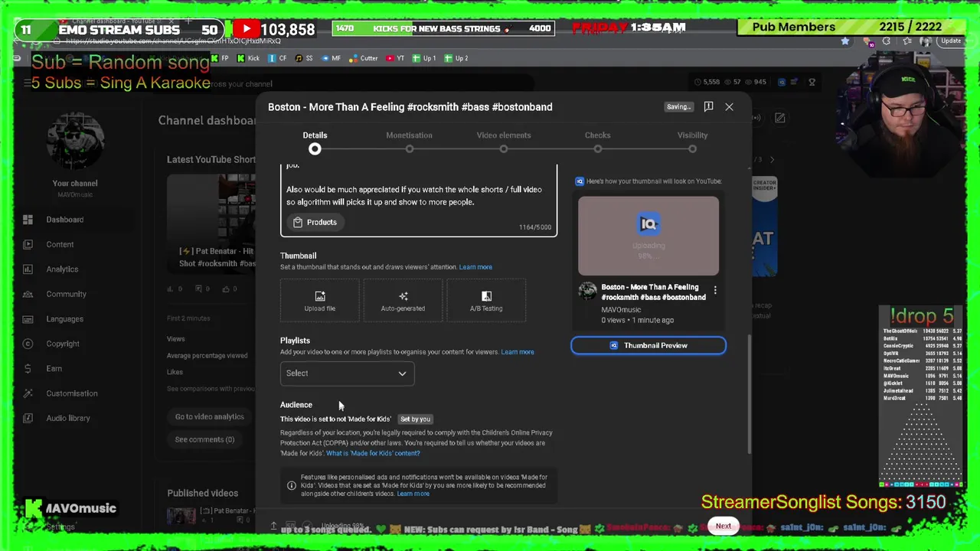Screen dimensions: 980x551
Task: Click the Analytics sidebar icon
Action: coord(28,269)
